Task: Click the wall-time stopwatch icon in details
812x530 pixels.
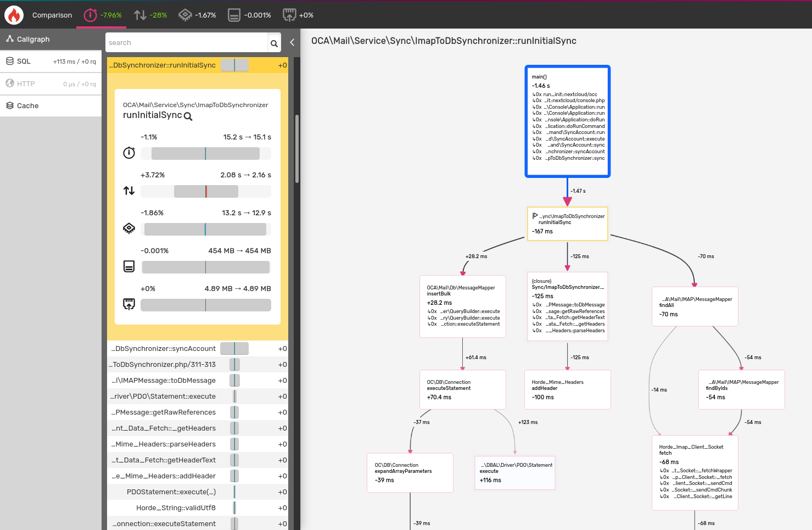Action: click(x=129, y=153)
